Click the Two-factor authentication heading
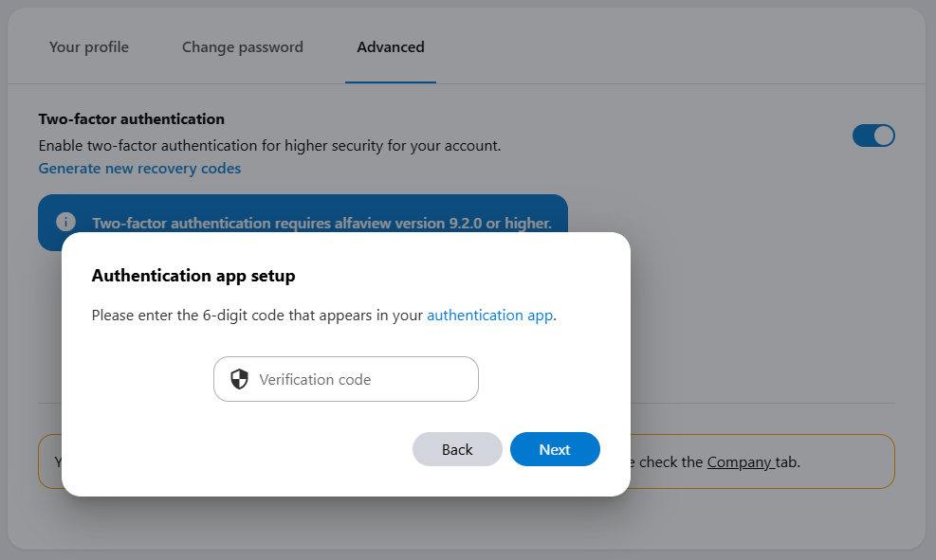Viewport: 936px width, 560px height. 132,119
